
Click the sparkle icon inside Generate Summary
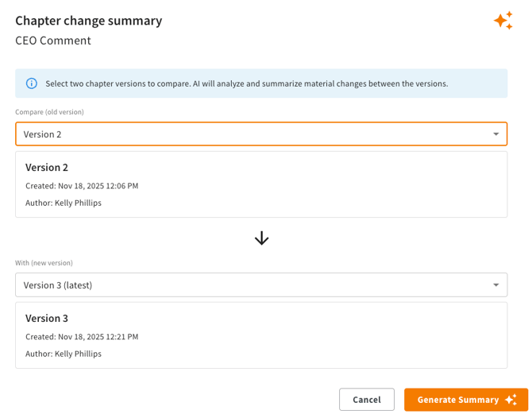[x=511, y=400]
